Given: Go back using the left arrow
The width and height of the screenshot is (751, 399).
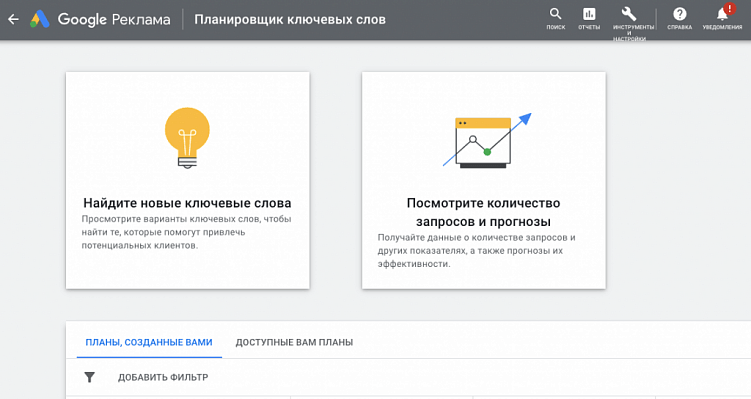Looking at the screenshot, I should [13, 20].
